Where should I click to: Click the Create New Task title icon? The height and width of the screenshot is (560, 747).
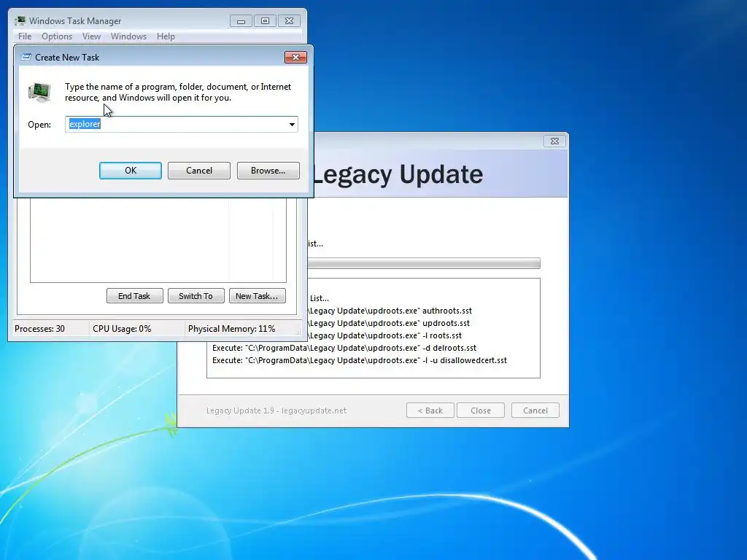coord(26,57)
